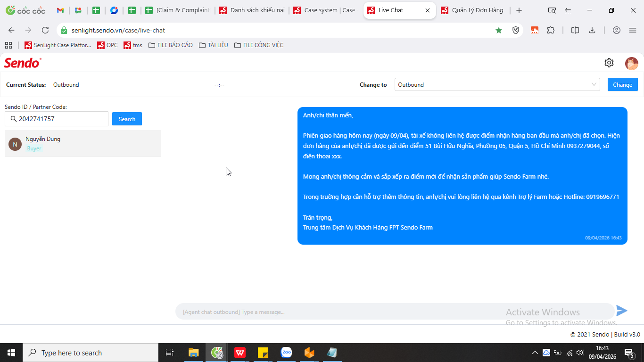Open the browser extensions puzzle icon

pyautogui.click(x=551, y=30)
